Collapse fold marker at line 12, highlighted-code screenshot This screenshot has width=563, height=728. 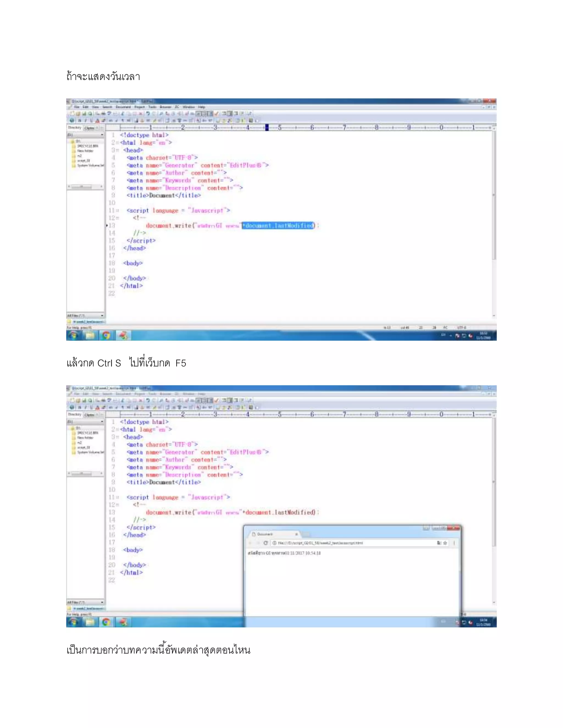117,218
